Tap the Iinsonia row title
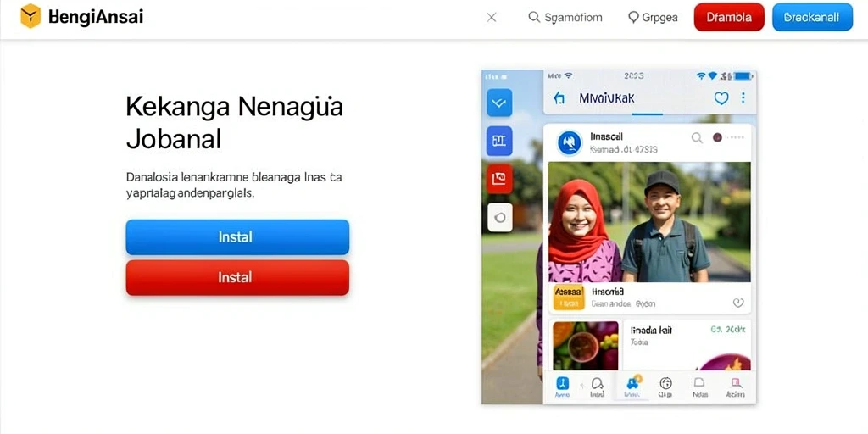Viewport: 868px width, 434px height. (608, 292)
